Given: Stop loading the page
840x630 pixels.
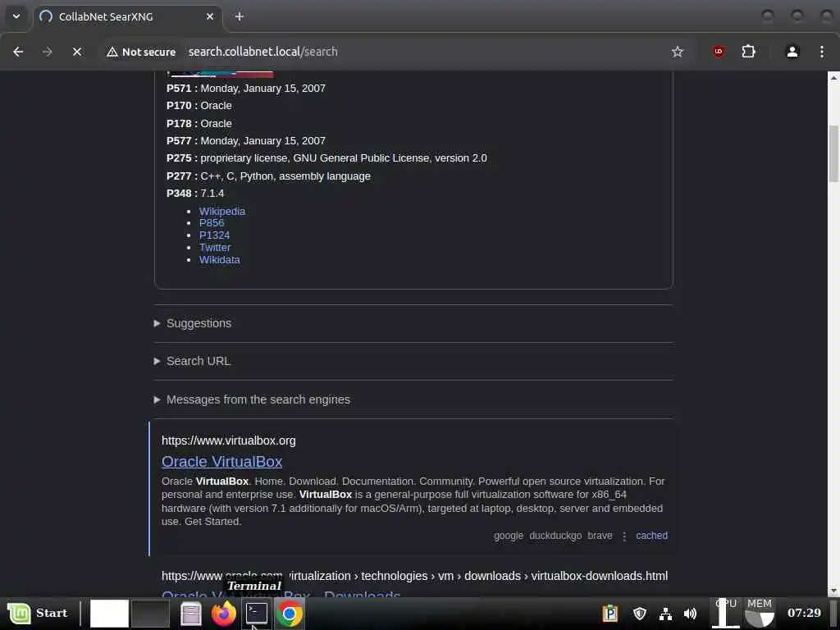Looking at the screenshot, I should (x=76, y=52).
